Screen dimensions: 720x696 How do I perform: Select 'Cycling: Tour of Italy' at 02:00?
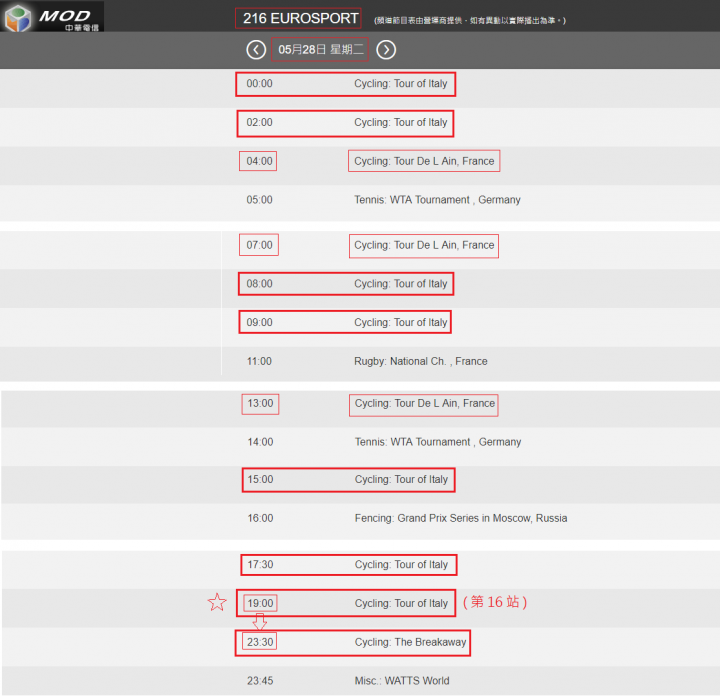(400, 123)
